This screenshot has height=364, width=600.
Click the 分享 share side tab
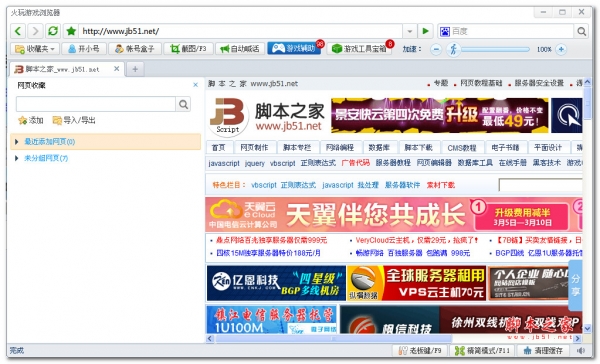[576, 285]
